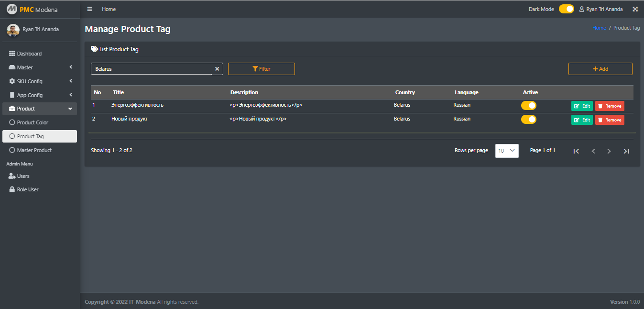Viewport: 644px width, 309px height.
Task: Click the App Config mobile icon
Action: (x=12, y=95)
